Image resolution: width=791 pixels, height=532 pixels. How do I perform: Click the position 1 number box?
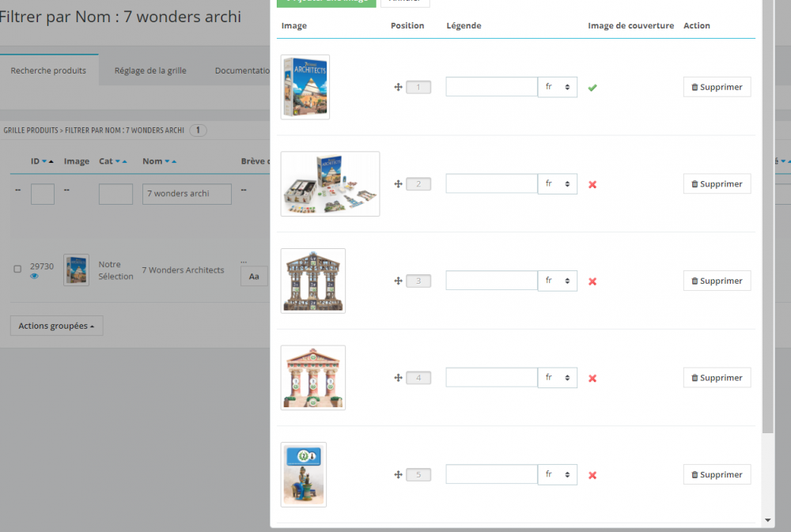point(418,87)
